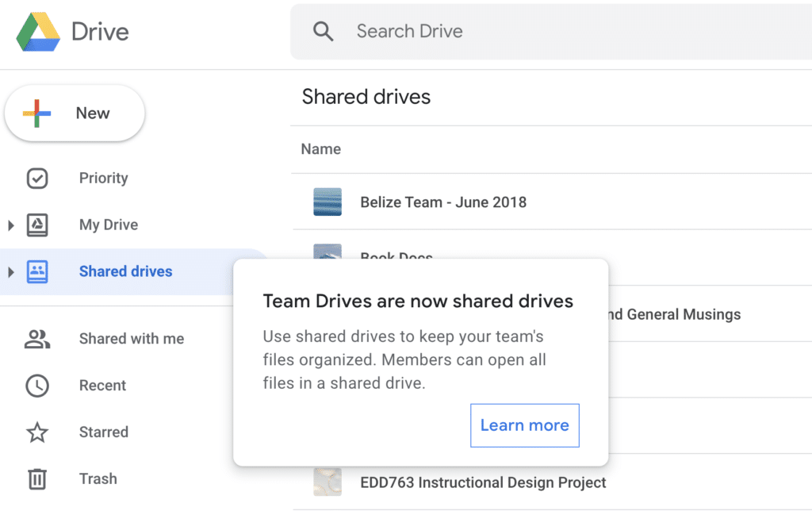This screenshot has height=511, width=812.
Task: Click the EDD763 drive thumbnail
Action: pos(327,482)
